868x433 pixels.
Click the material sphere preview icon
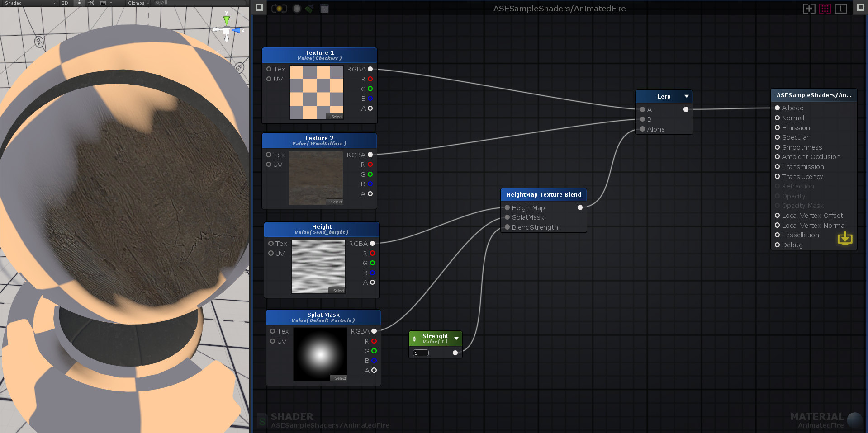(855, 420)
